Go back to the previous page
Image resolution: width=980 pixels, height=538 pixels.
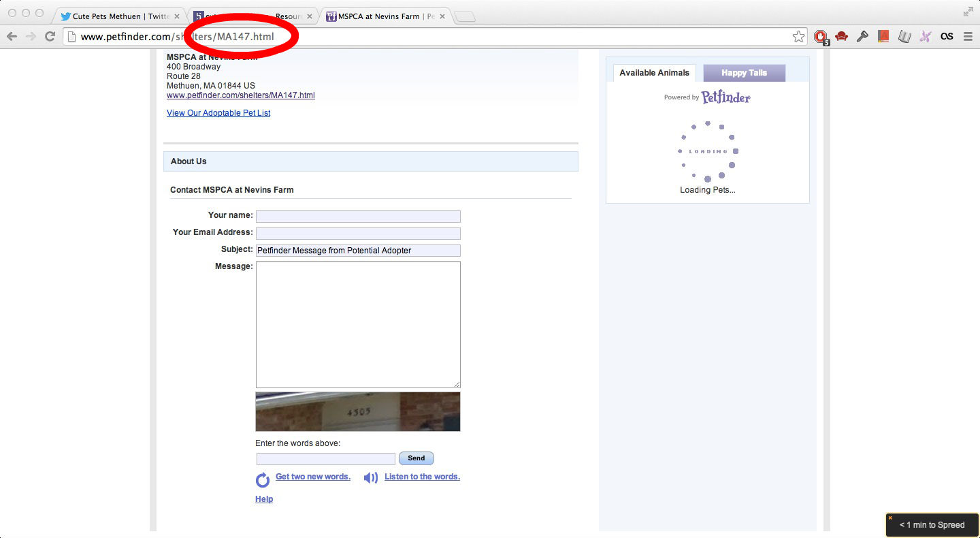click(x=12, y=36)
